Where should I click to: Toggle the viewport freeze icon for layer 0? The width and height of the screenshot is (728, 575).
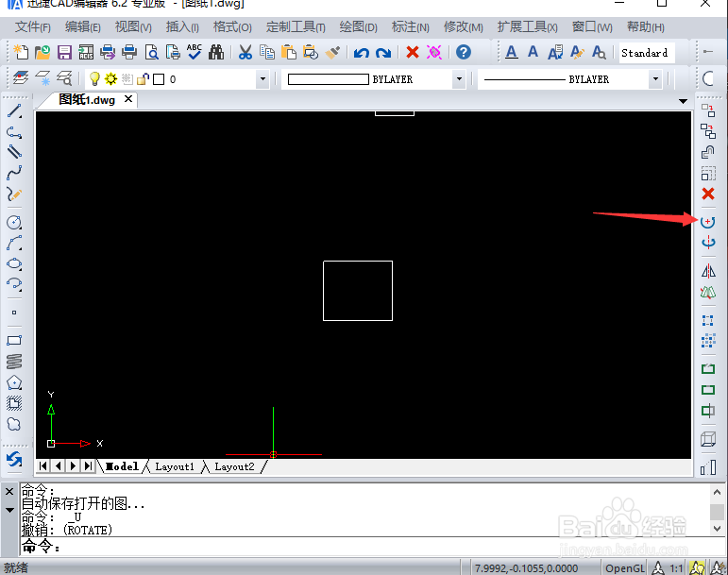(127, 79)
